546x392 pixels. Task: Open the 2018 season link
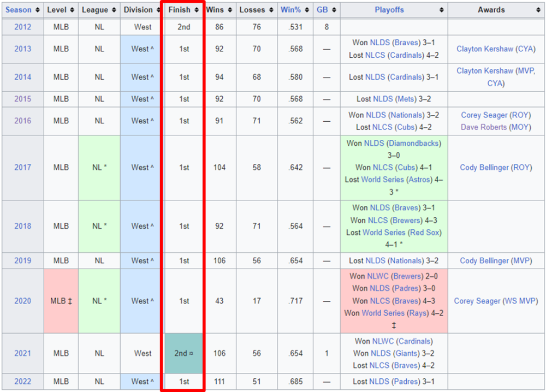22,226
